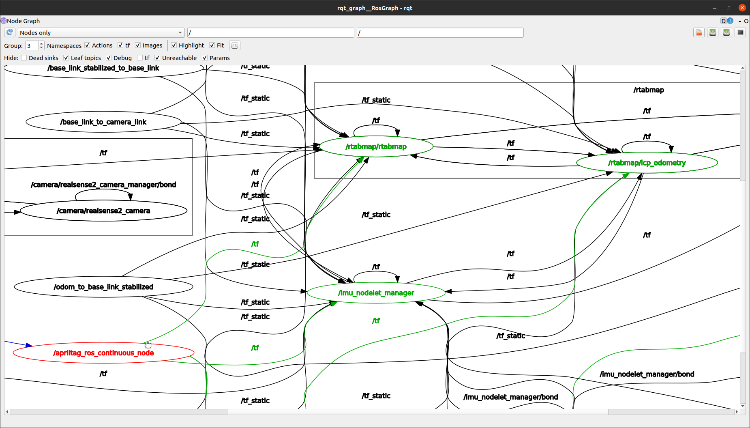Turn off the Hide Debug checkbox

[109, 58]
